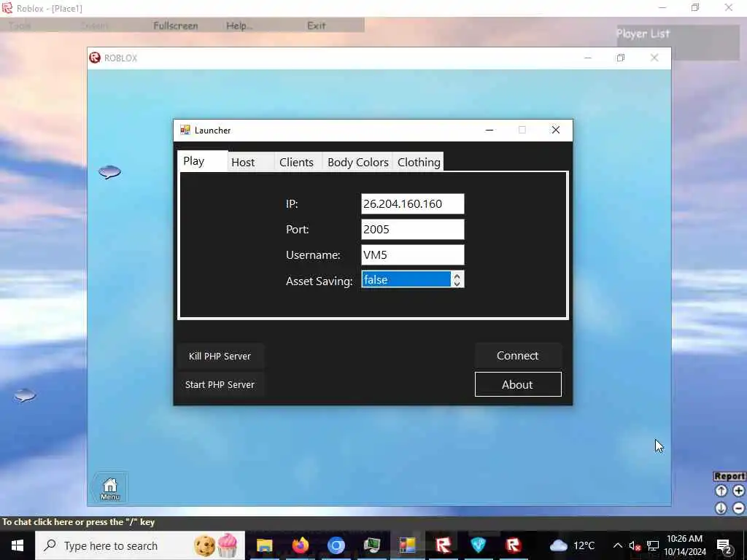Click the ROBLOX window title logo icon
Screen dimensions: 747x560
coord(95,58)
